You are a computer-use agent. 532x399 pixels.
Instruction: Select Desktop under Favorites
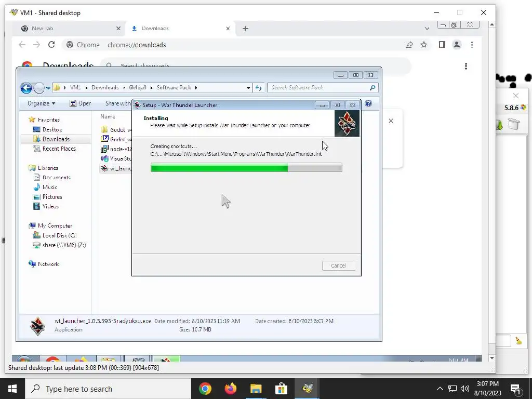[x=52, y=129]
